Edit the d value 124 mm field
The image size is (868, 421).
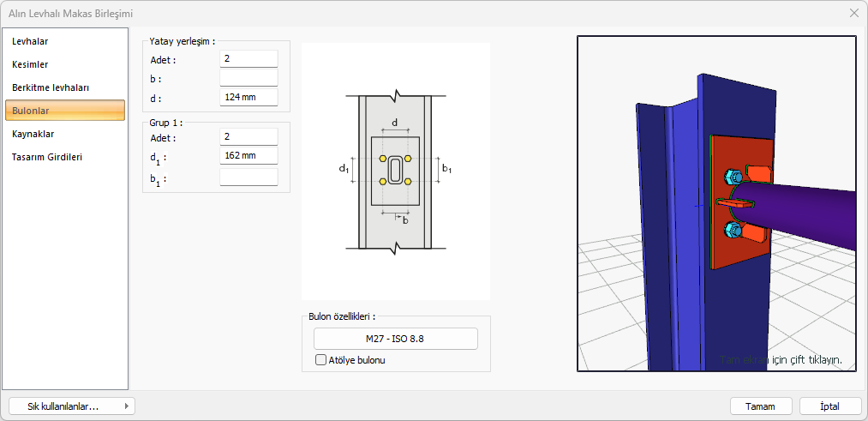pyautogui.click(x=248, y=97)
